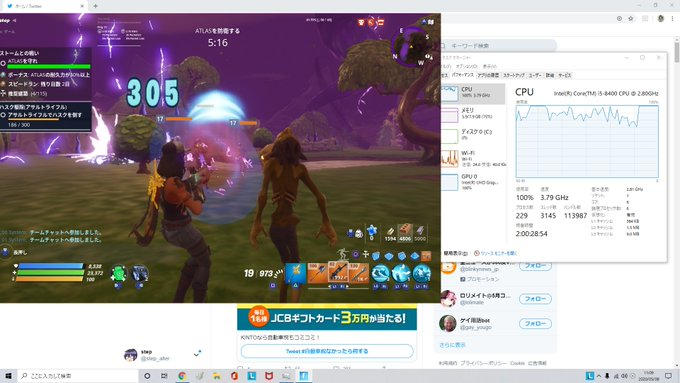680x383 pixels.
Task: Select the brick building material 4806
Action: pyautogui.click(x=405, y=232)
